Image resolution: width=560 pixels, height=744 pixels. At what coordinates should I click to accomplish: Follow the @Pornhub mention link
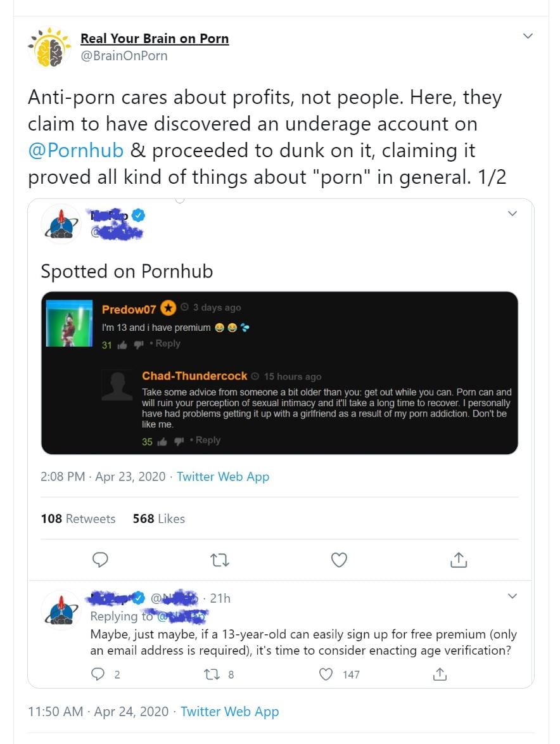coord(75,151)
